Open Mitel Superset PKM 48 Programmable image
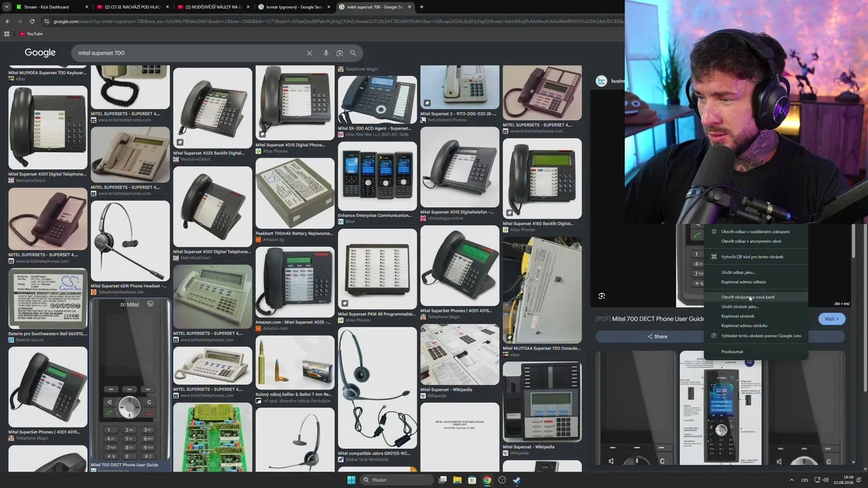The image size is (868, 488). coord(377,269)
